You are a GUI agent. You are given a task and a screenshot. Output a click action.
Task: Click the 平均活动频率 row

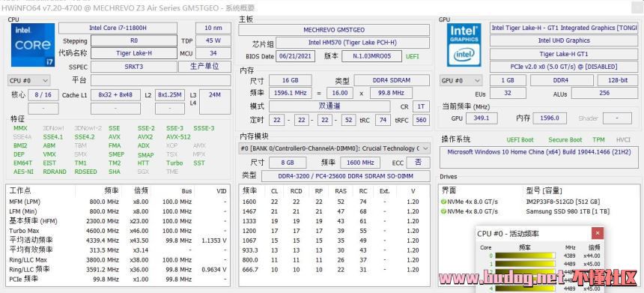118,241
